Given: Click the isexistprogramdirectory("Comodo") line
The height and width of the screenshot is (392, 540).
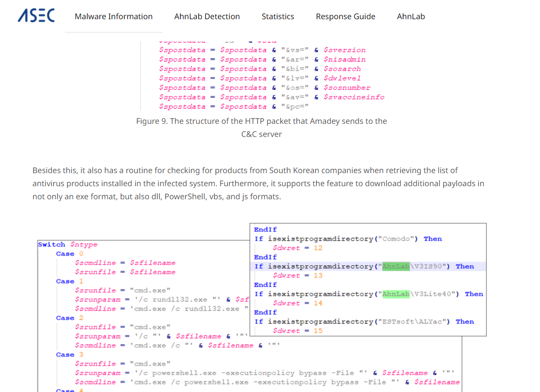Looking at the screenshot, I should (348, 239).
